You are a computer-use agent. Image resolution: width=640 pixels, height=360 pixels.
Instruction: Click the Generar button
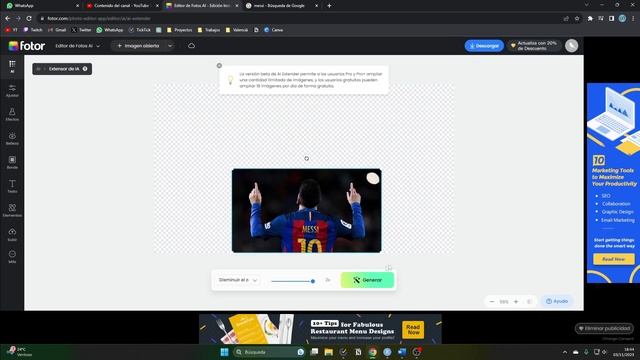tap(367, 280)
